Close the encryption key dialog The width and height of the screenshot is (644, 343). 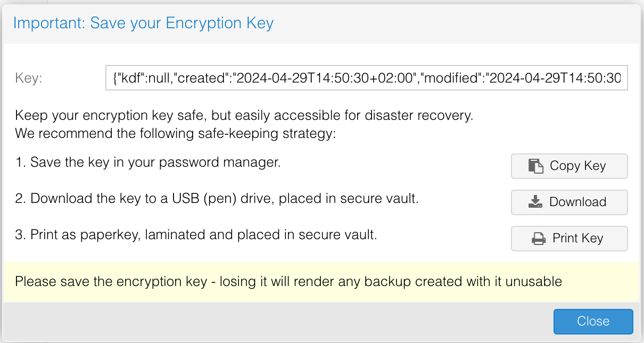coord(593,321)
